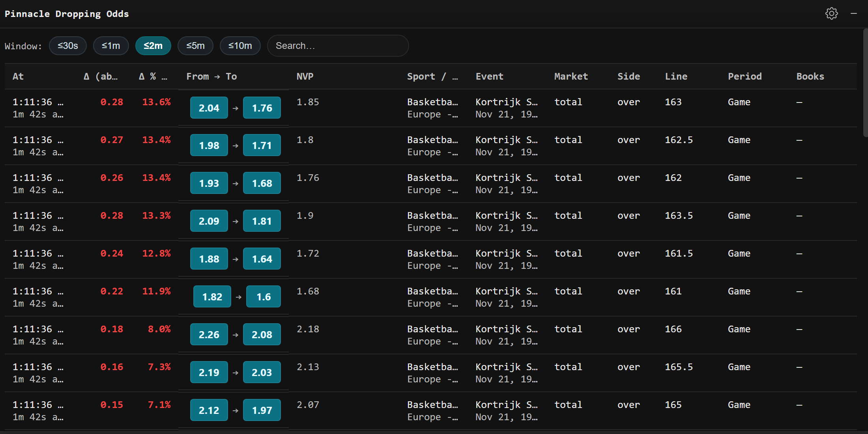Sort by the Line column header

pyautogui.click(x=676, y=76)
